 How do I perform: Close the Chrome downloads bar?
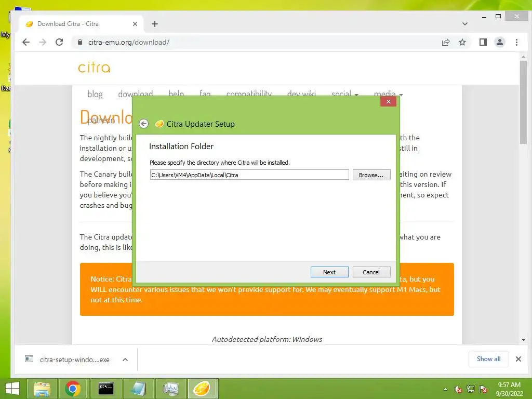click(x=518, y=359)
